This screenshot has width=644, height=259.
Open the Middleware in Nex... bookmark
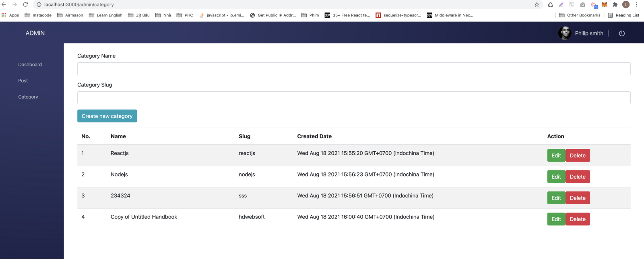point(450,15)
